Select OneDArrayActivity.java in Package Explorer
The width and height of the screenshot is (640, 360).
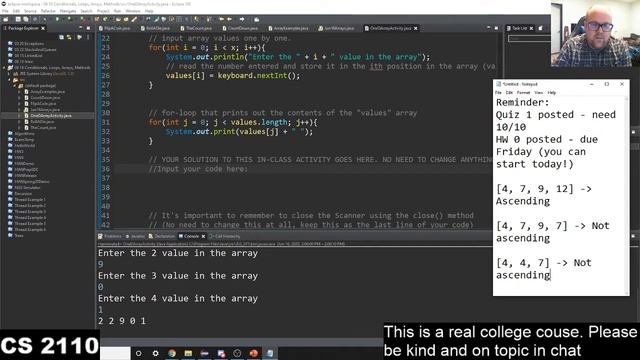[x=51, y=116]
